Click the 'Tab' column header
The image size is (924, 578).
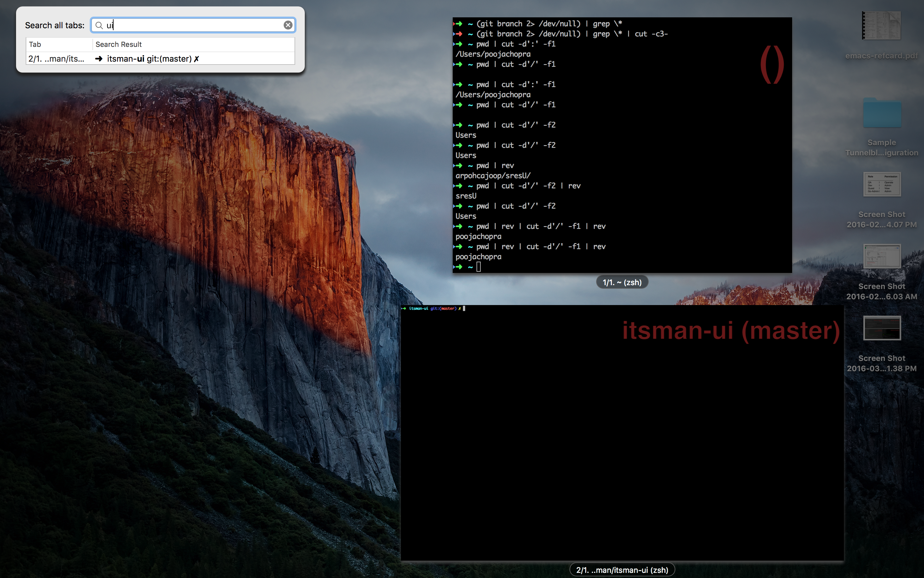[x=59, y=44]
